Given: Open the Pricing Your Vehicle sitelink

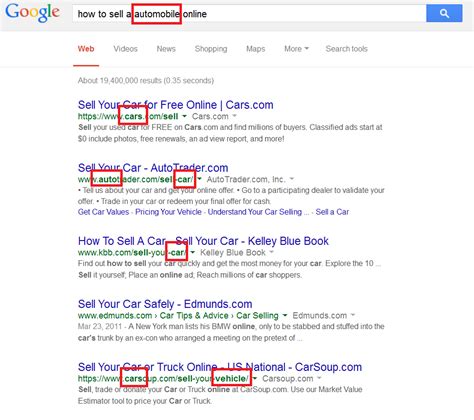Looking at the screenshot, I should (x=168, y=212).
